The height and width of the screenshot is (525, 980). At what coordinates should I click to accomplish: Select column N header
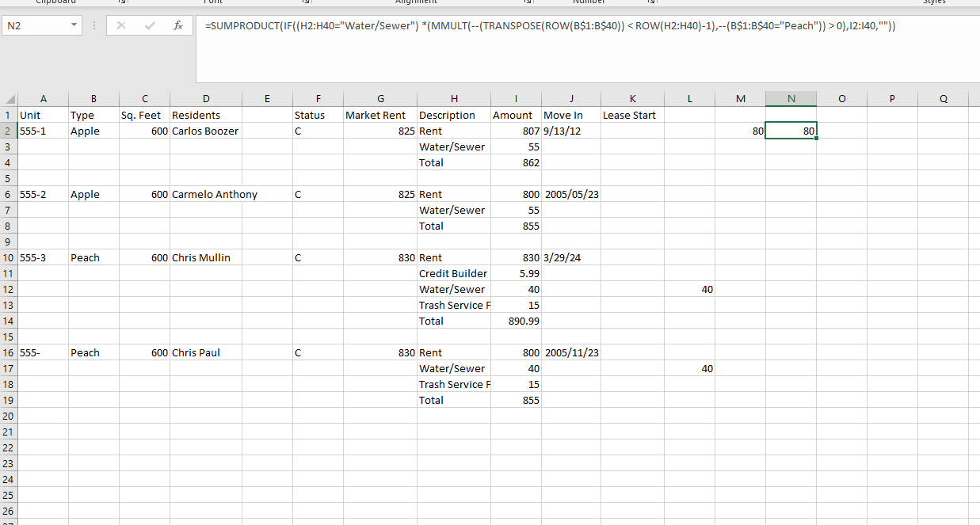click(791, 98)
